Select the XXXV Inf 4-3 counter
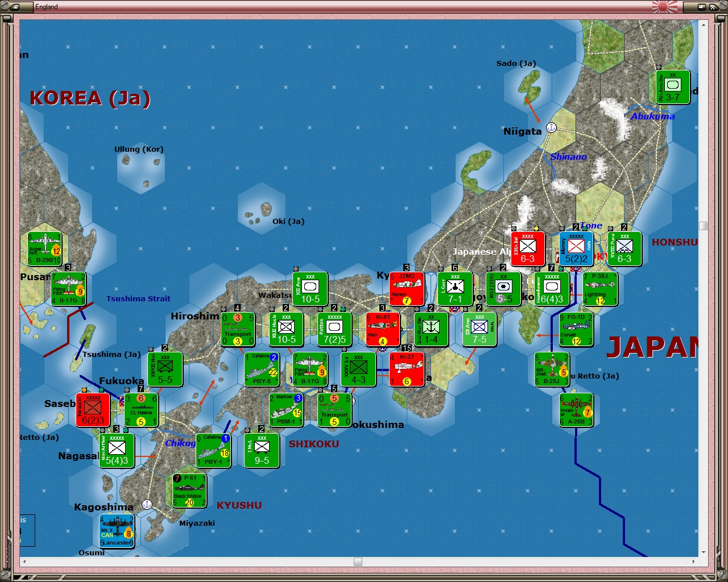Screen dimensions: 728x582 (358, 369)
